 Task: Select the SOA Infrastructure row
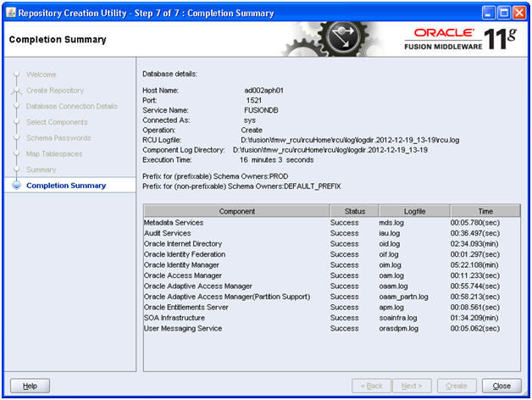[x=332, y=318]
